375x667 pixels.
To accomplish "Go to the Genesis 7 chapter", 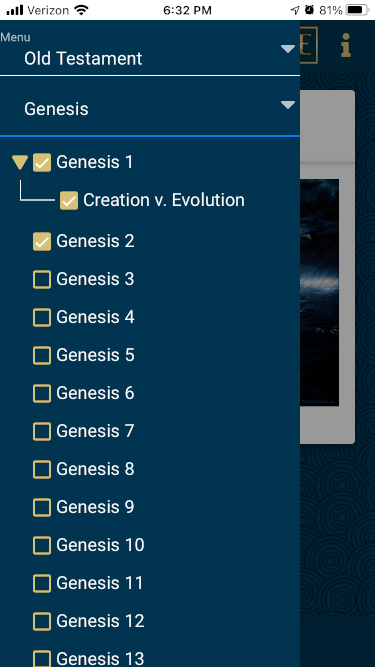I will (x=95, y=431).
